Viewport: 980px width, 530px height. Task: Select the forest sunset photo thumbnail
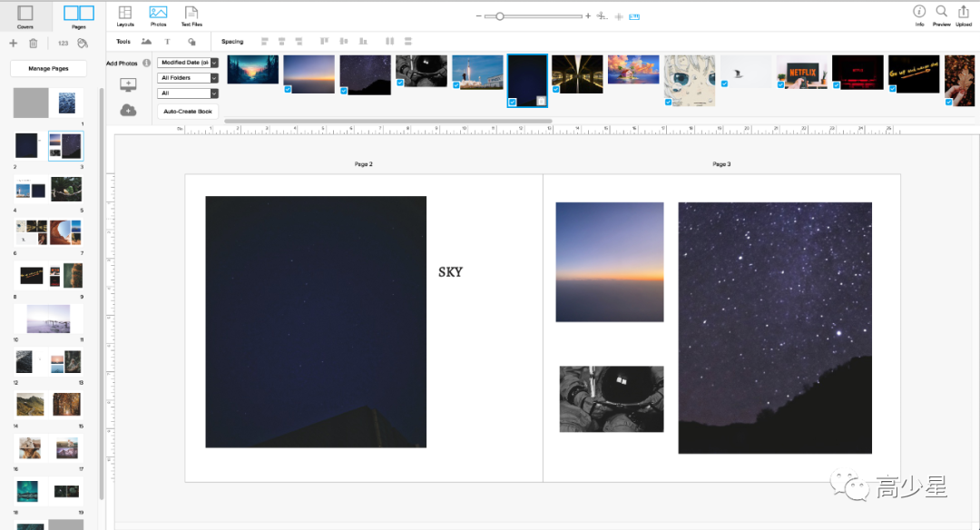point(252,69)
